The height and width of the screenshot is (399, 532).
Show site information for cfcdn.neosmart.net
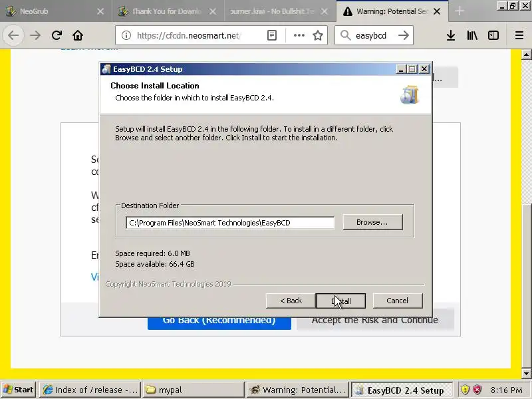[126, 35]
